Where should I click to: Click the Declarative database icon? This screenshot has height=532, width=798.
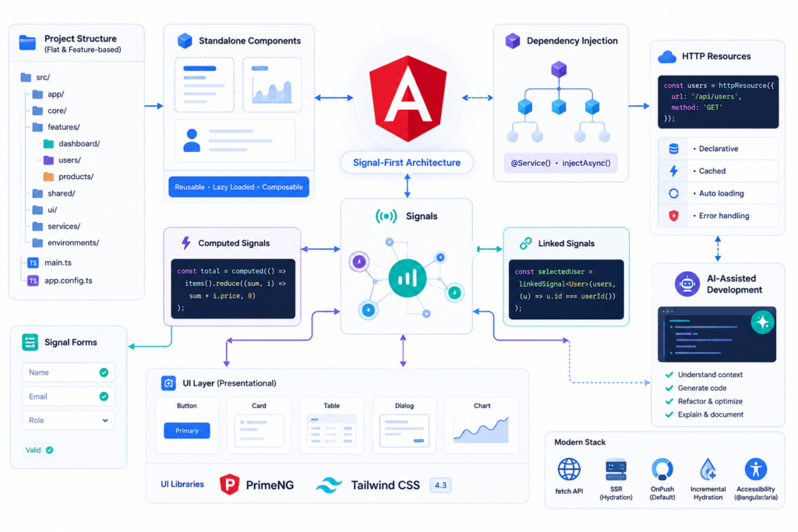(x=673, y=149)
